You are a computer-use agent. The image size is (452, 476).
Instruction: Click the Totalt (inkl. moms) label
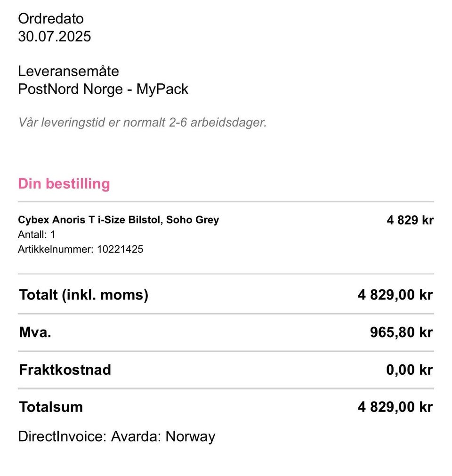tap(84, 295)
